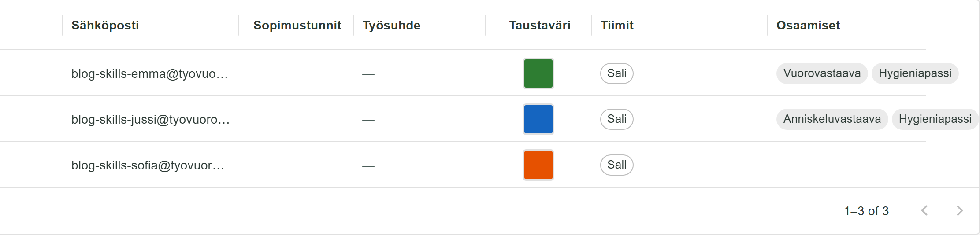Select Sali team chip in jussi row
Screen dimensions: 980x235
[x=617, y=119]
